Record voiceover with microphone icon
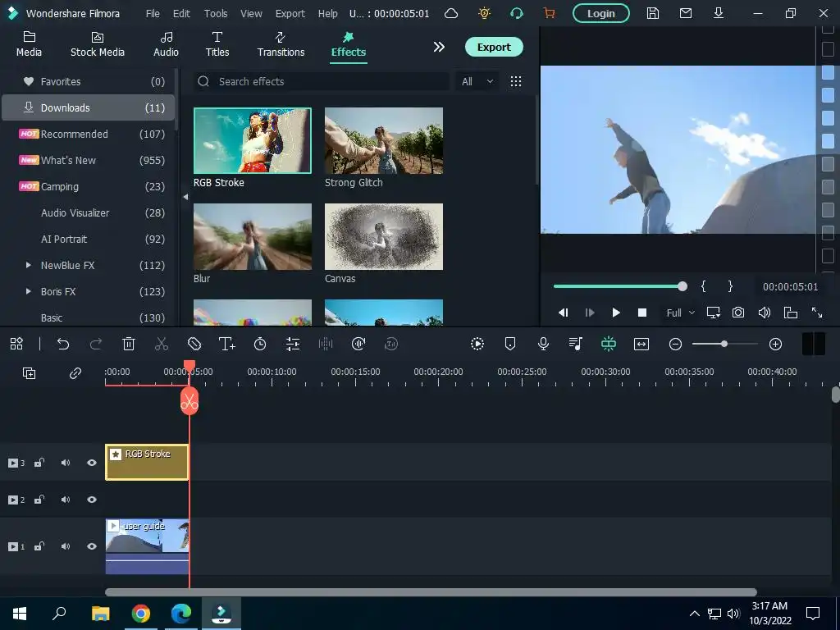Screen dimensions: 840x630 (543, 344)
